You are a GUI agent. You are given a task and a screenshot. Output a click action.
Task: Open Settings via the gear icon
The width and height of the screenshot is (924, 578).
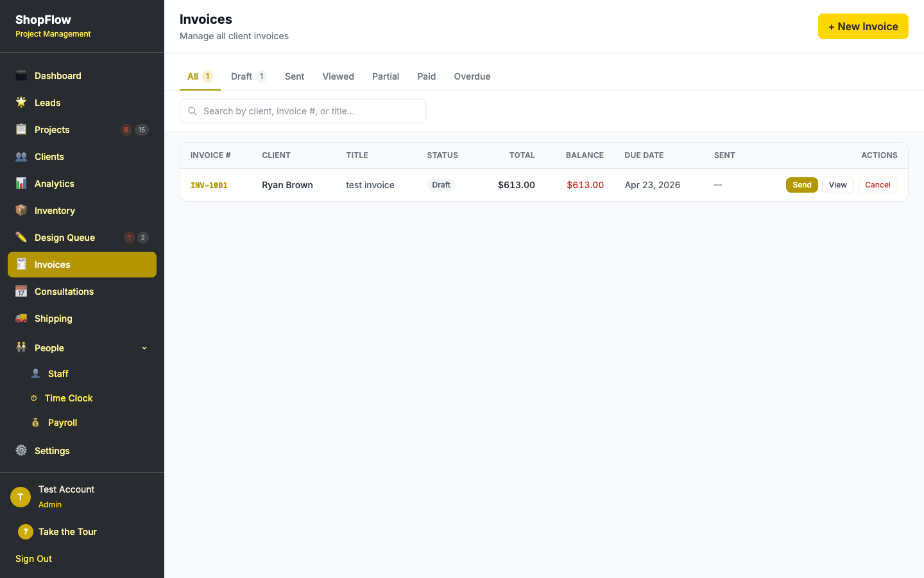21,450
